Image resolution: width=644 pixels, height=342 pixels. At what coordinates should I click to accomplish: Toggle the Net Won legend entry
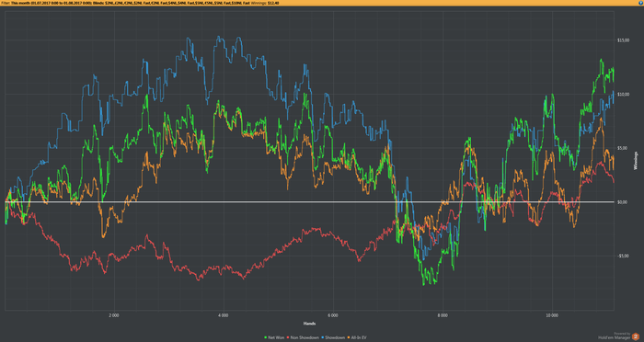tap(274, 337)
